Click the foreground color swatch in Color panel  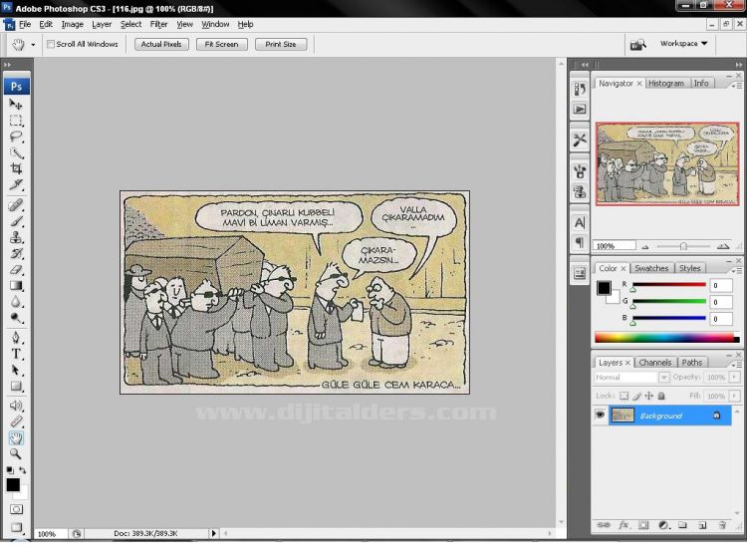pos(604,288)
